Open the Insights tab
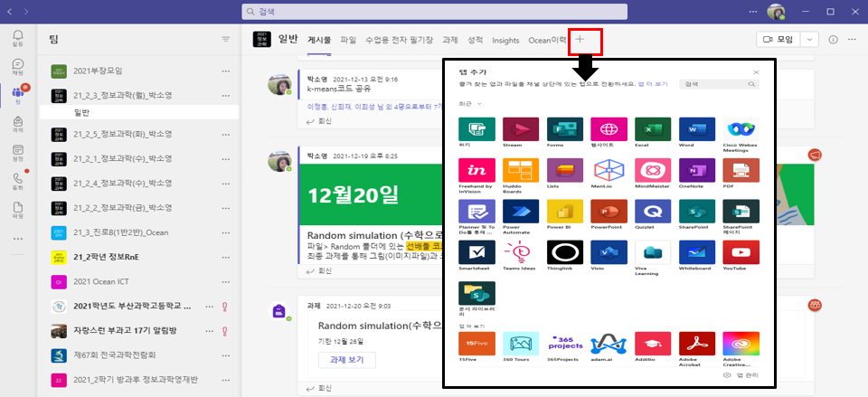Image resolution: width=868 pixels, height=397 pixels. click(x=505, y=40)
